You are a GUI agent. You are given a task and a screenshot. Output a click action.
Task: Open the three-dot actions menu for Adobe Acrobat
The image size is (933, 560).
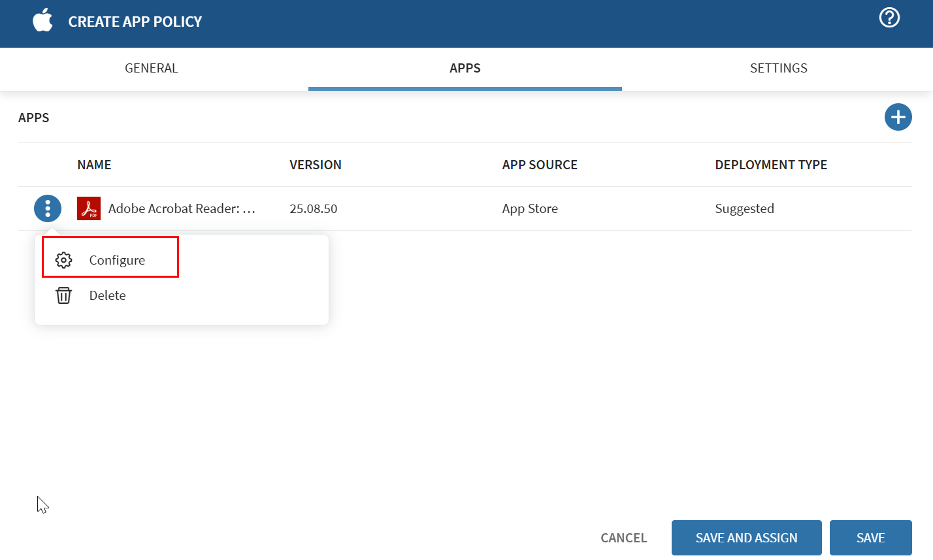(47, 208)
